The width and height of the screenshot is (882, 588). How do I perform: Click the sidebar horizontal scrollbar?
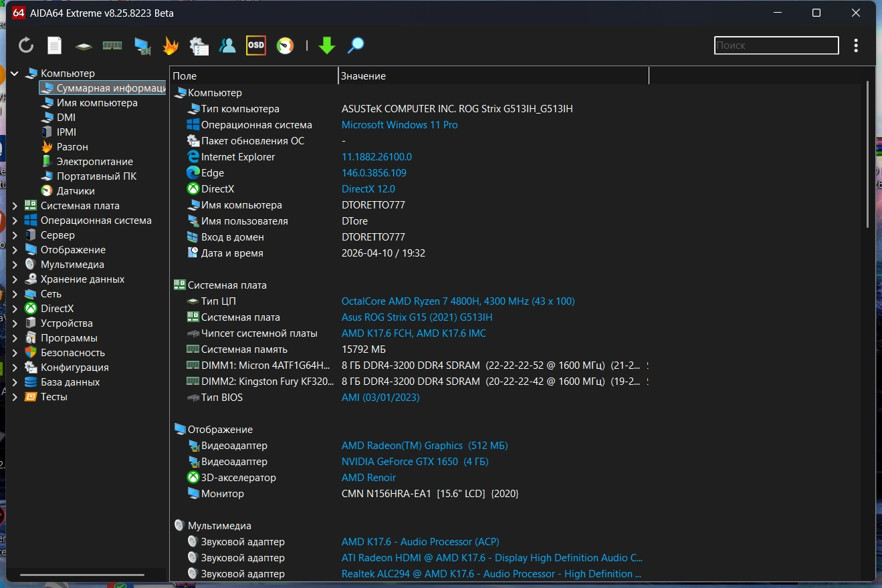(82, 575)
